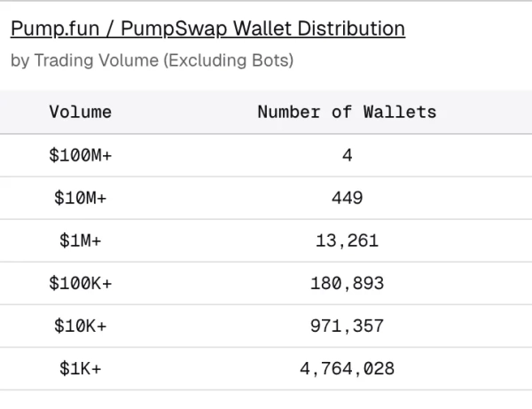This screenshot has width=532, height=409.
Task: Select the $1M+ volume cell
Action: [81, 241]
